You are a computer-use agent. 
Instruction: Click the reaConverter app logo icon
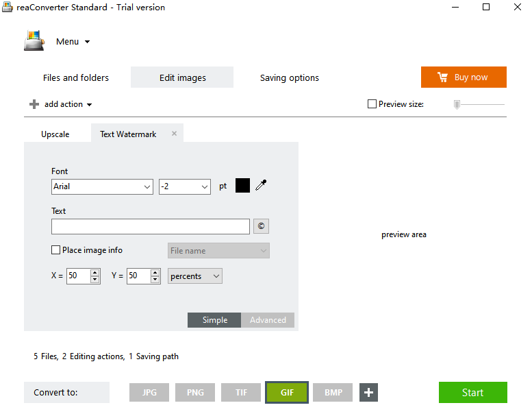34,41
